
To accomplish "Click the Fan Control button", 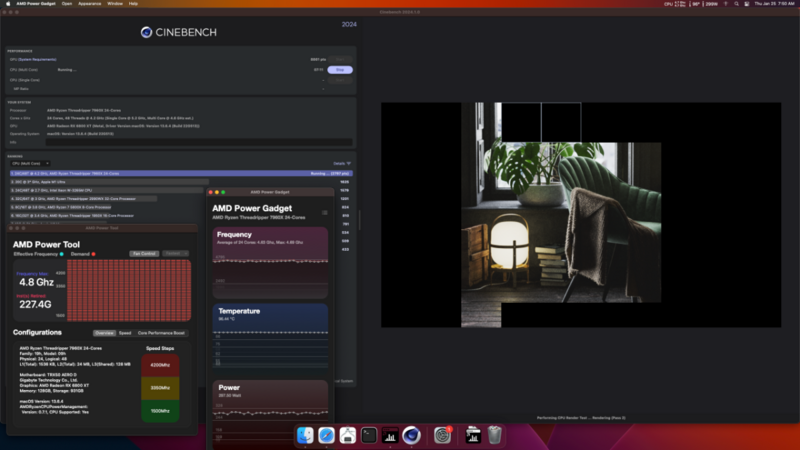I will point(144,254).
